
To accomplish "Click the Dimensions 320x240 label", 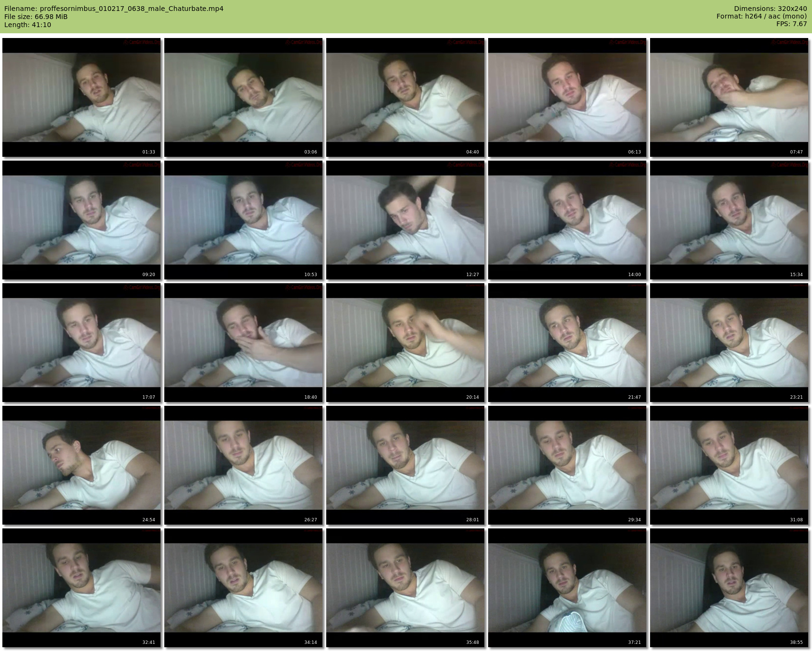I will tap(770, 9).
